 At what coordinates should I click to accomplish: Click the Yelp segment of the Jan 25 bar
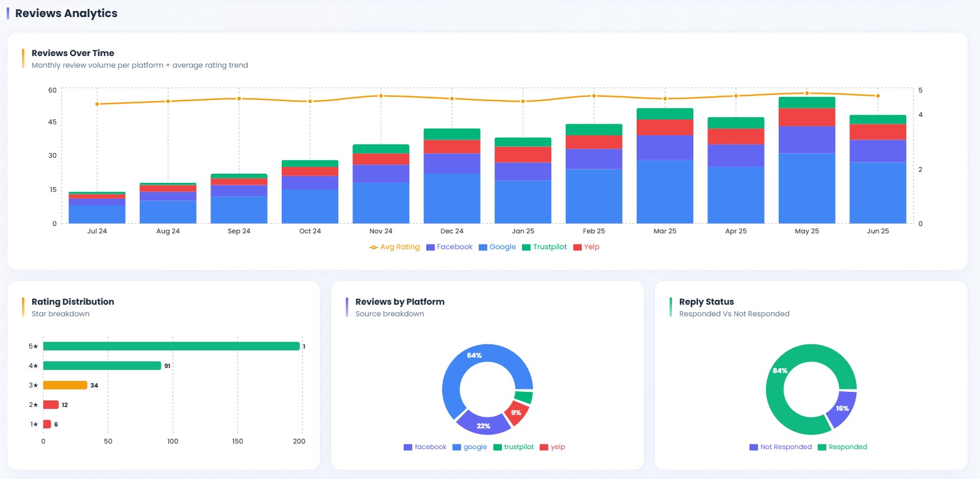[x=523, y=155]
